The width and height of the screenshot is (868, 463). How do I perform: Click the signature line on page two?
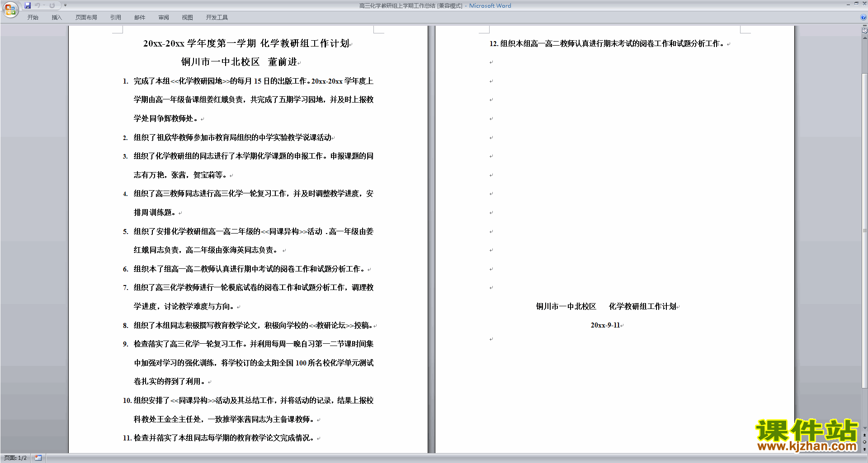tap(606, 306)
